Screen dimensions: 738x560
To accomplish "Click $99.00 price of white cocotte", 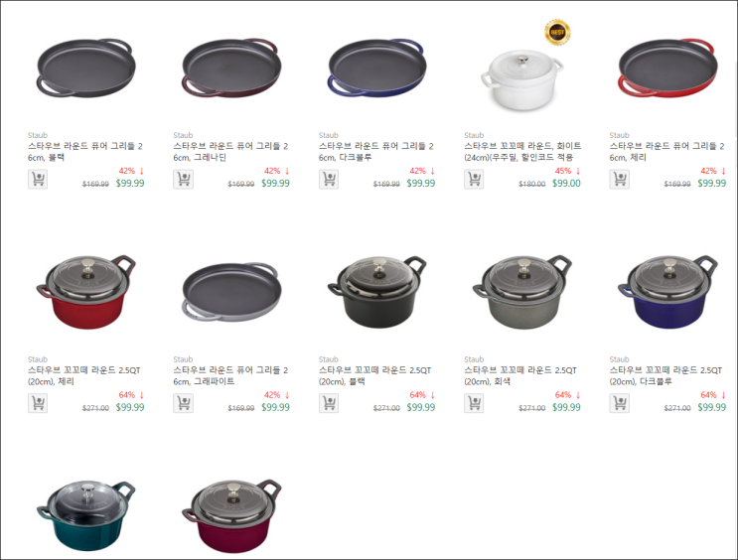I will click(566, 183).
